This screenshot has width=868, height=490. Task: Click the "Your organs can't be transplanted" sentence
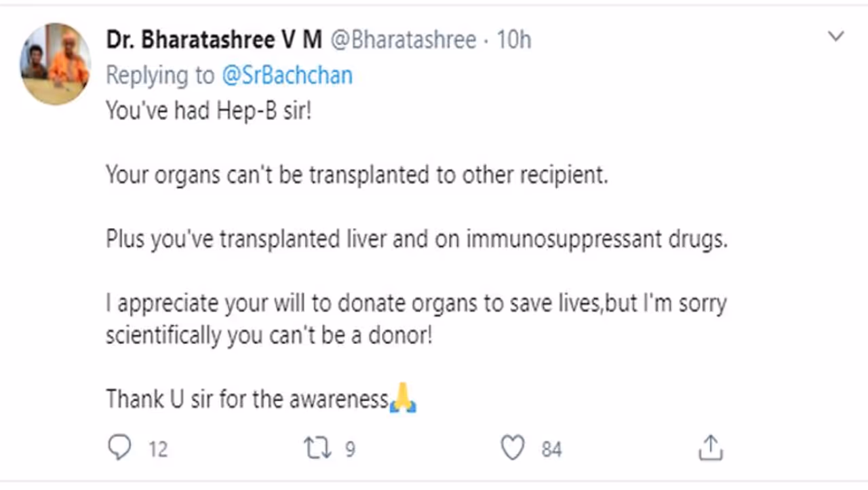pyautogui.click(x=357, y=175)
